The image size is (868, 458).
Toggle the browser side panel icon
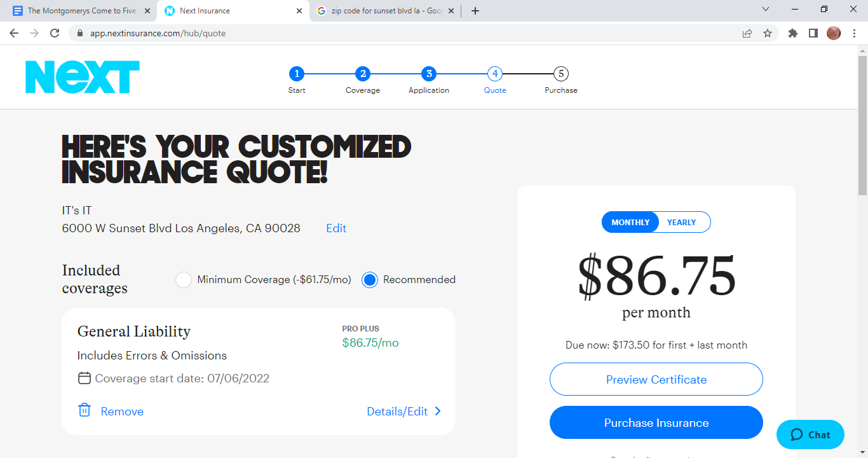(x=813, y=33)
